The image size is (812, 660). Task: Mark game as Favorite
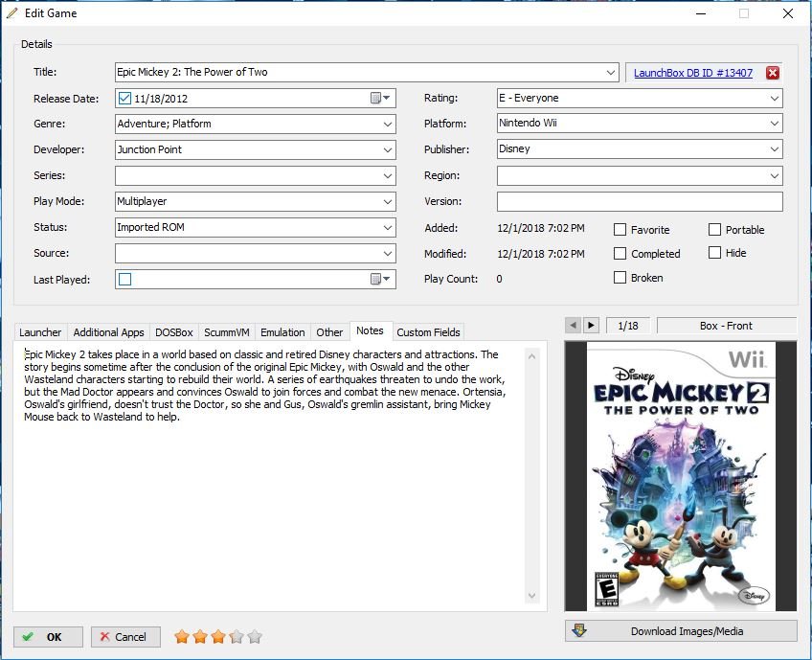(620, 230)
